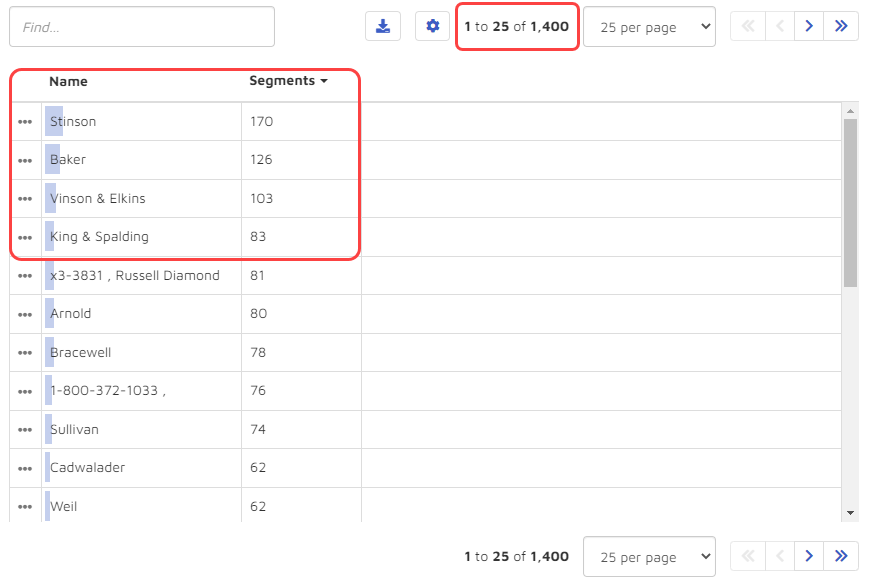Go to first page in bottom pagination

(x=748, y=556)
